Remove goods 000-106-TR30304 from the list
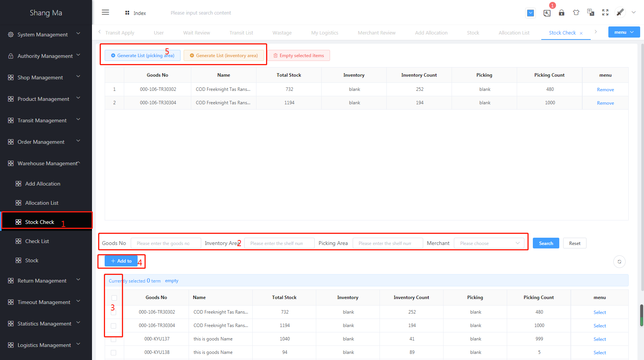 (x=605, y=103)
